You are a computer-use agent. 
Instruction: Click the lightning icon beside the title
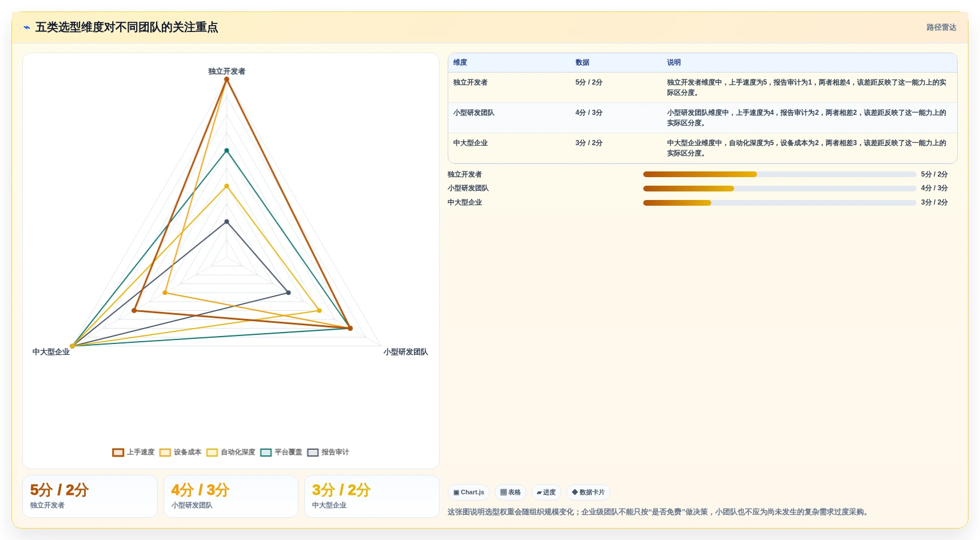(26, 27)
